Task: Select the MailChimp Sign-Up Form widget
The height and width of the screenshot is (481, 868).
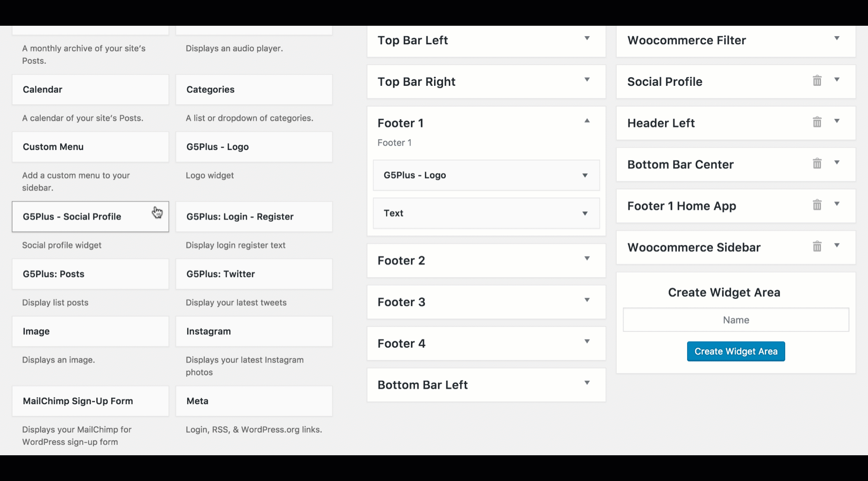Action: pos(90,401)
